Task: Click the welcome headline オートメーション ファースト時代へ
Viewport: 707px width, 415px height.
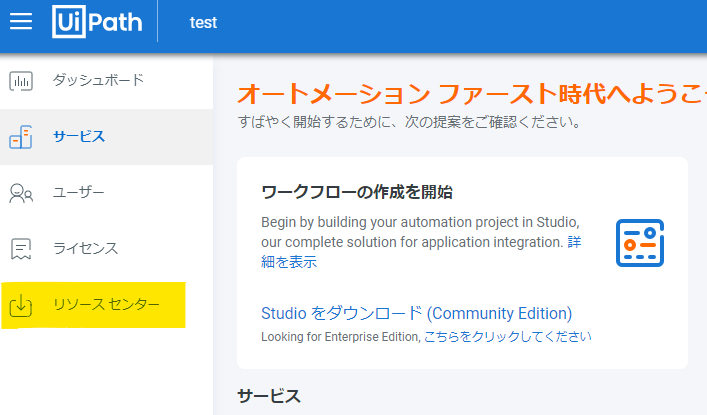Action: click(472, 93)
